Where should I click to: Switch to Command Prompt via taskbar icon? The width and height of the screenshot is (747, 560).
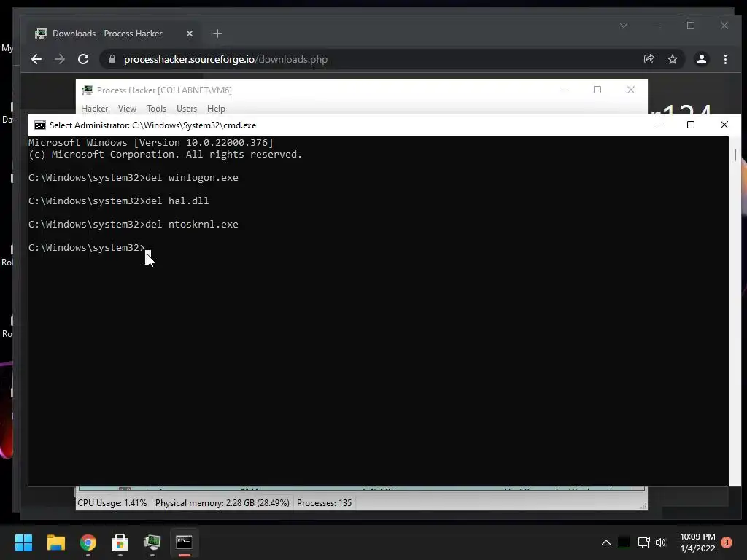pos(185,542)
